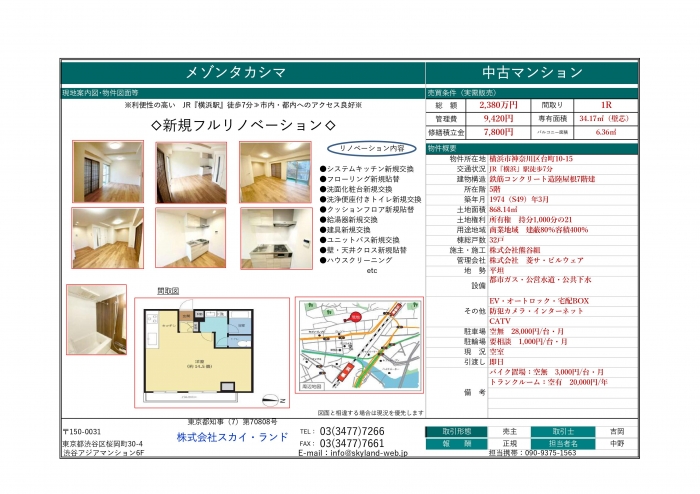Click the 取引士 value 吉岡
The width and height of the screenshot is (700, 494).
click(617, 432)
